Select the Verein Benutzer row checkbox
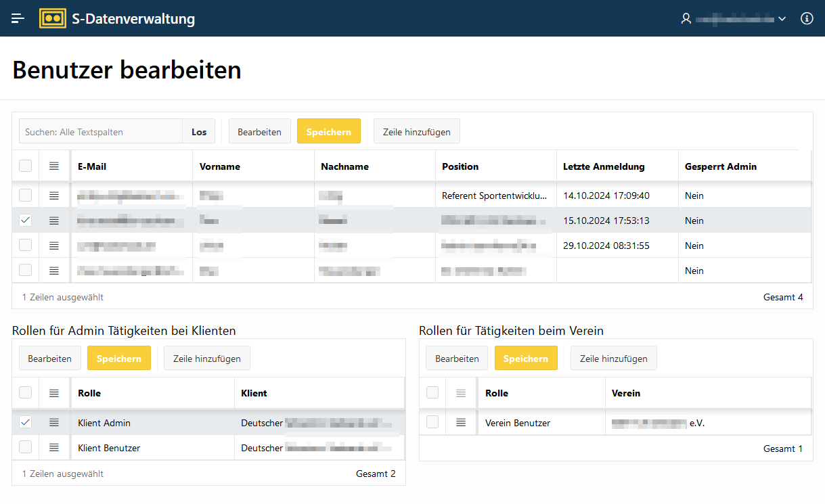The image size is (825, 504). point(432,423)
